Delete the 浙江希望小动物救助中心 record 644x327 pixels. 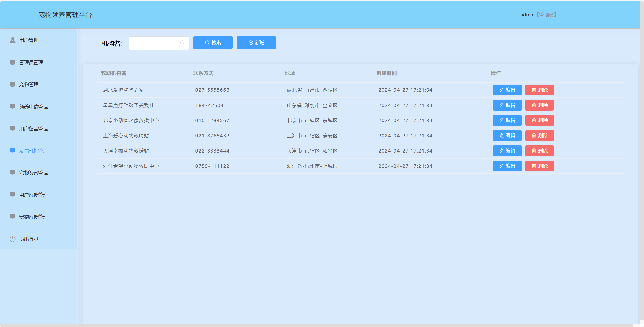tap(539, 166)
